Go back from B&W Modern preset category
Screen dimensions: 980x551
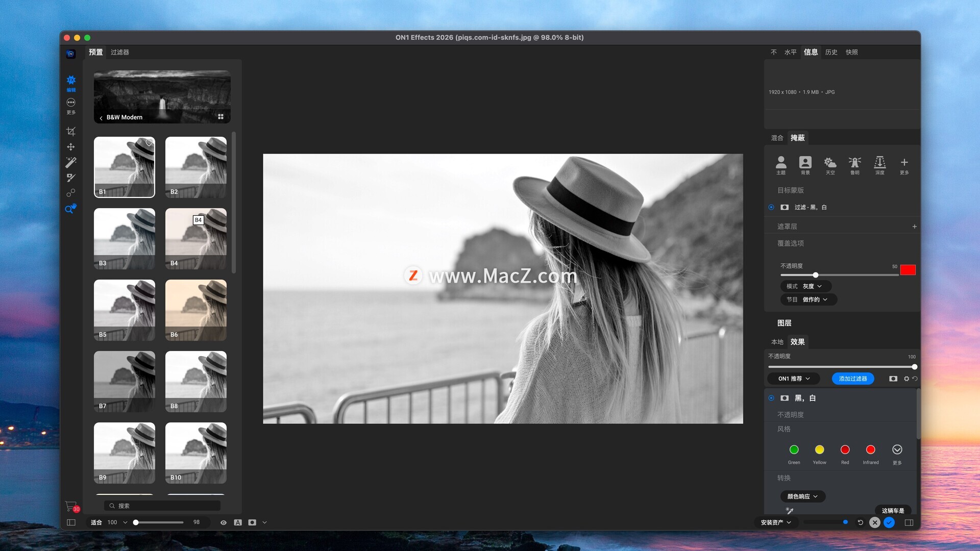click(101, 118)
